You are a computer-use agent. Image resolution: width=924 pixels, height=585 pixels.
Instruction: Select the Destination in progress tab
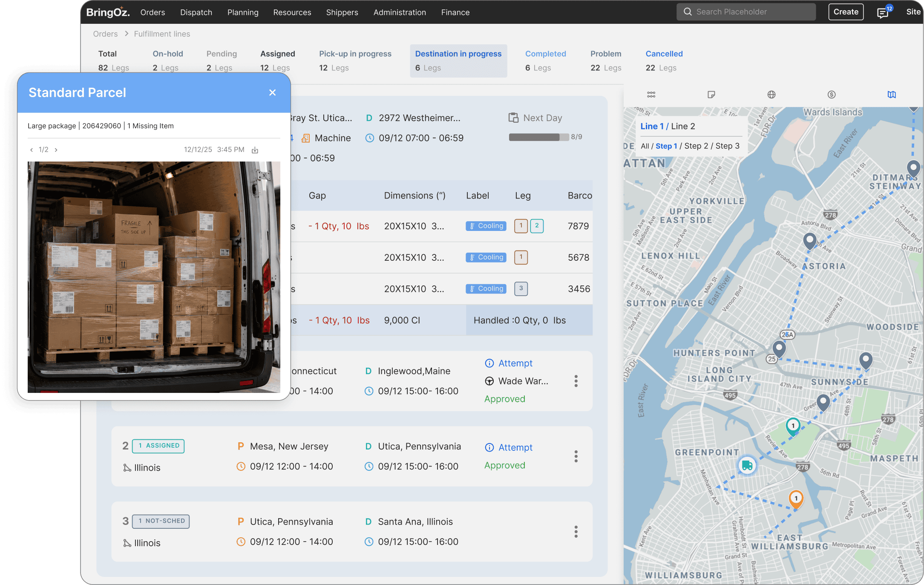pos(458,61)
